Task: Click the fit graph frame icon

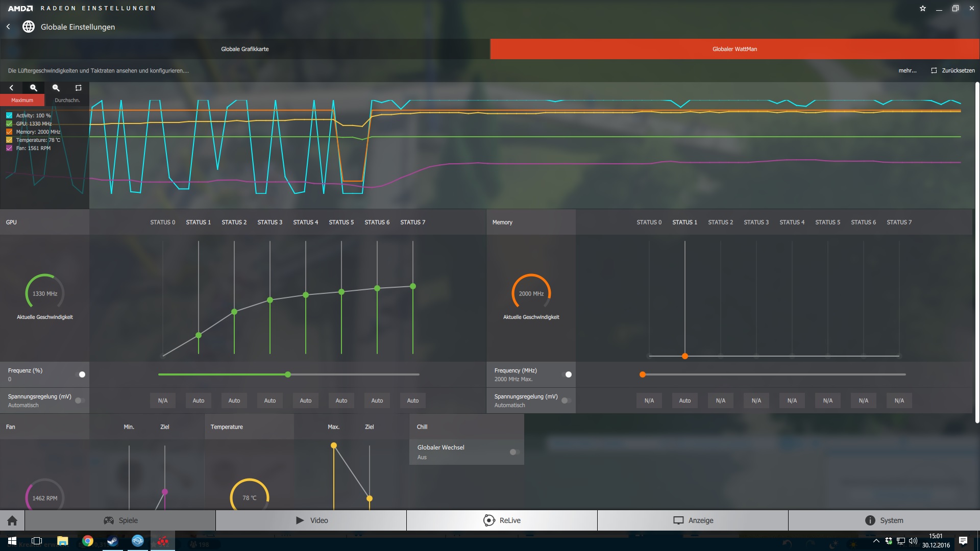Action: (78, 88)
